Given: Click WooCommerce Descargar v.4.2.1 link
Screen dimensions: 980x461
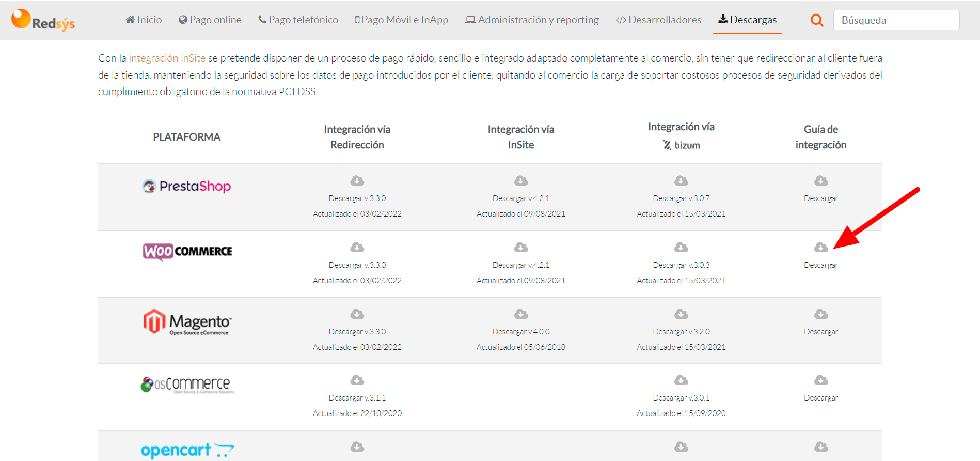Looking at the screenshot, I should click(521, 265).
